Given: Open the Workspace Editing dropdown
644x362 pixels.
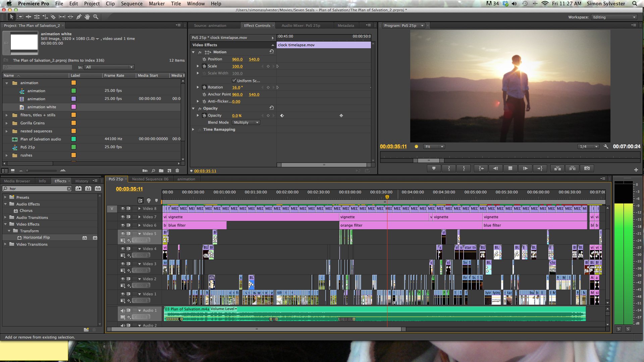Looking at the screenshot, I should coord(614,17).
